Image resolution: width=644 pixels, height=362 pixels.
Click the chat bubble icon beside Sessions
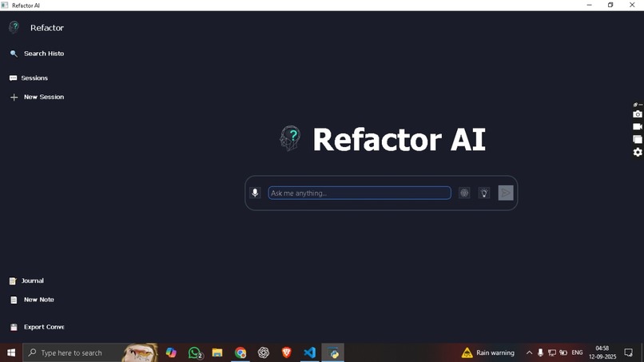coord(13,78)
